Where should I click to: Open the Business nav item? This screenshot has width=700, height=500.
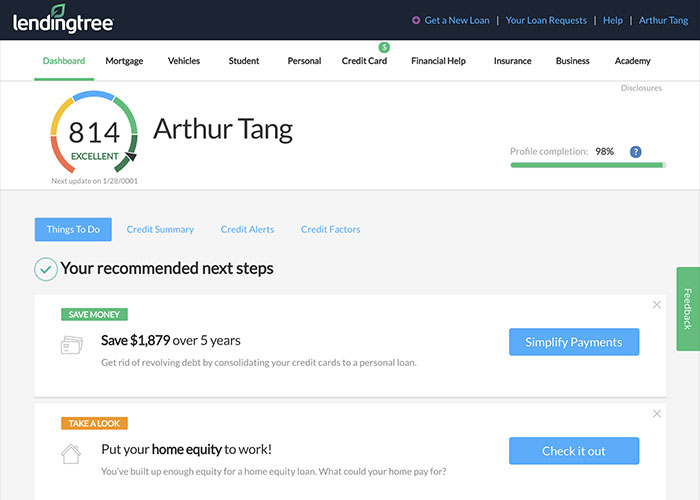(572, 61)
